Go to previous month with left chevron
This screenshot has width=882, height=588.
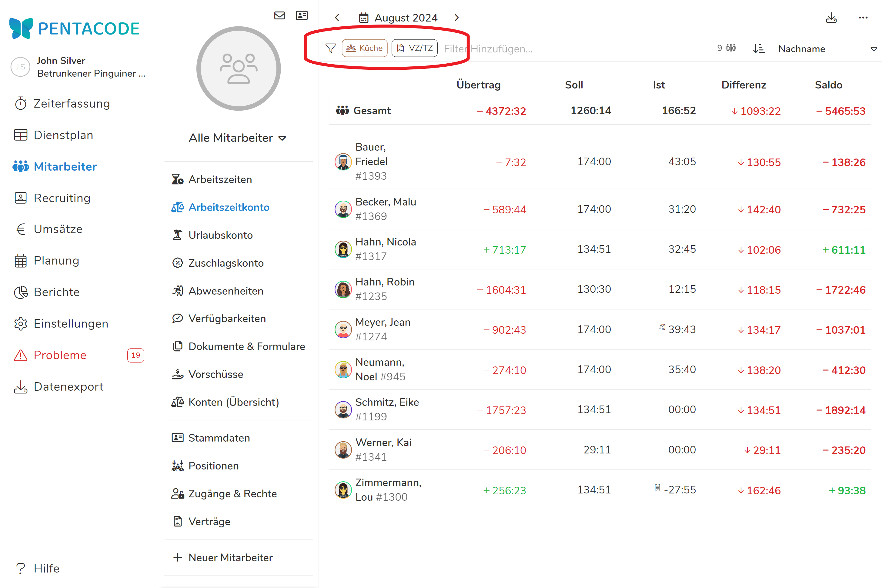337,18
